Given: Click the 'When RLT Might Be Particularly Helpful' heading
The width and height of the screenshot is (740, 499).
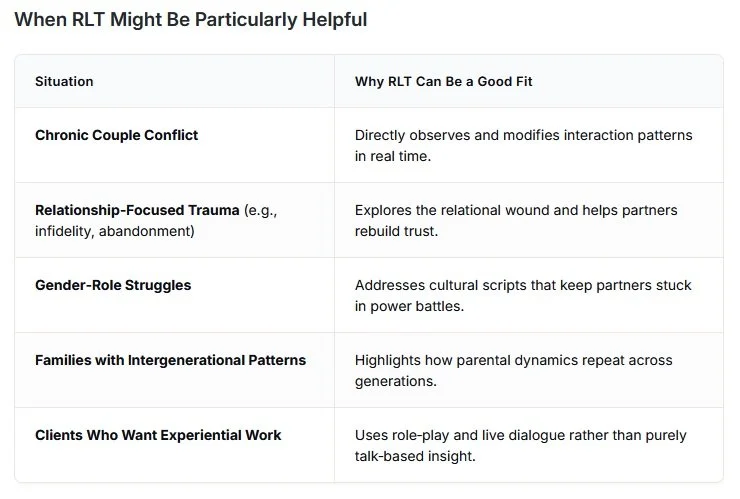Looking at the screenshot, I should tap(191, 20).
